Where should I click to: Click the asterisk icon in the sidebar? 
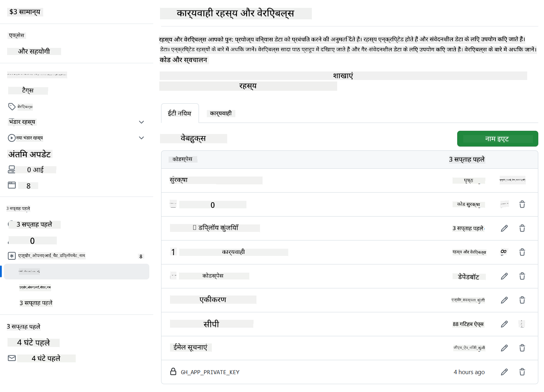point(12,256)
